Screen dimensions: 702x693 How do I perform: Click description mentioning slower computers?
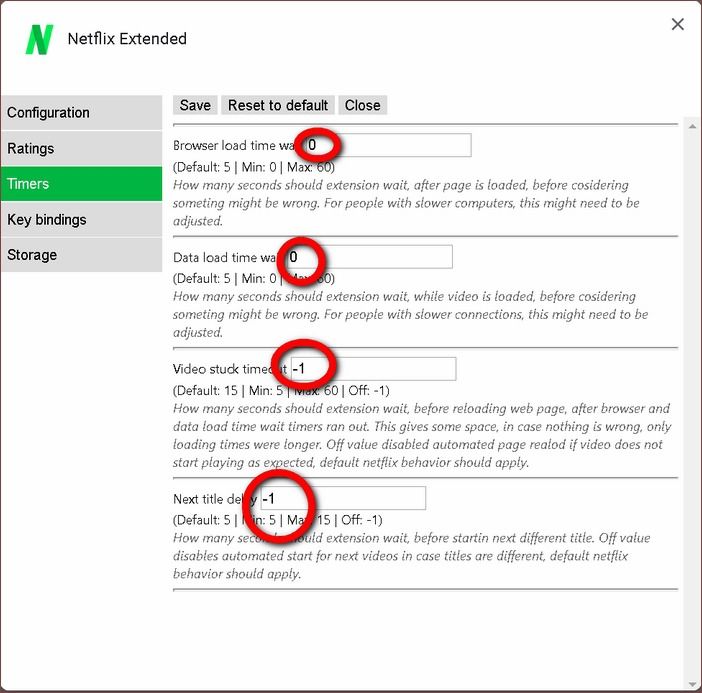[406, 203]
